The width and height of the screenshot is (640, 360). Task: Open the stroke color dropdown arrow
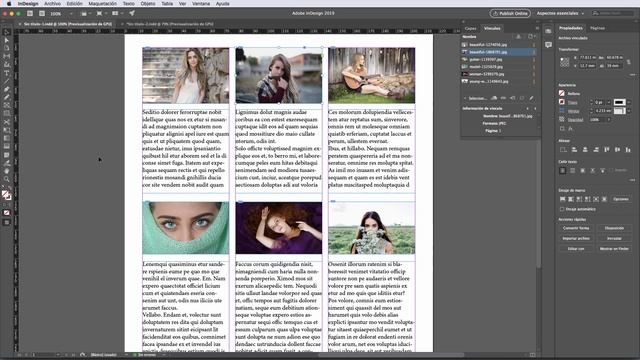(x=629, y=102)
